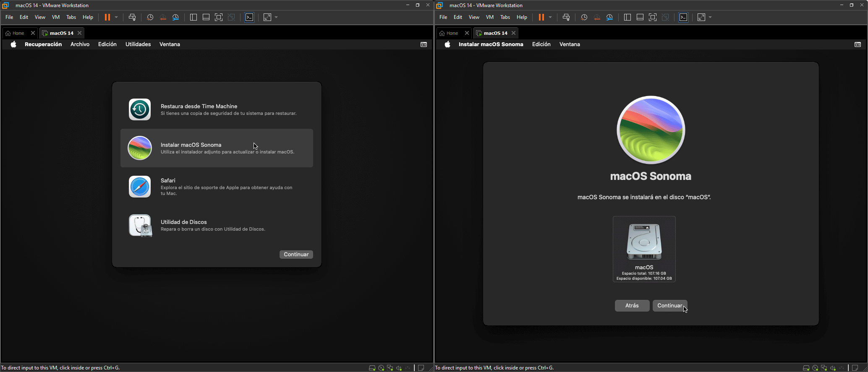Click the CD/DVD drive status icon in left window
The height and width of the screenshot is (372, 868).
[x=381, y=368]
